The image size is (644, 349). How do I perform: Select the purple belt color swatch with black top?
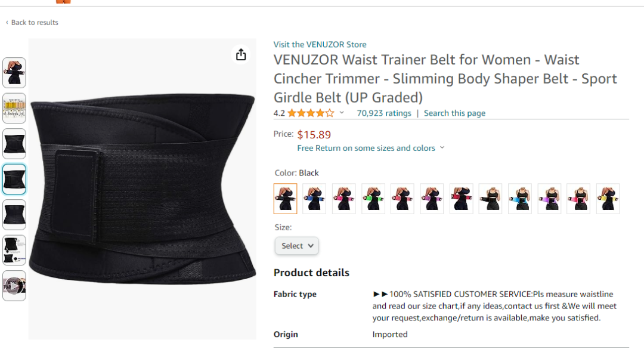[x=549, y=199]
